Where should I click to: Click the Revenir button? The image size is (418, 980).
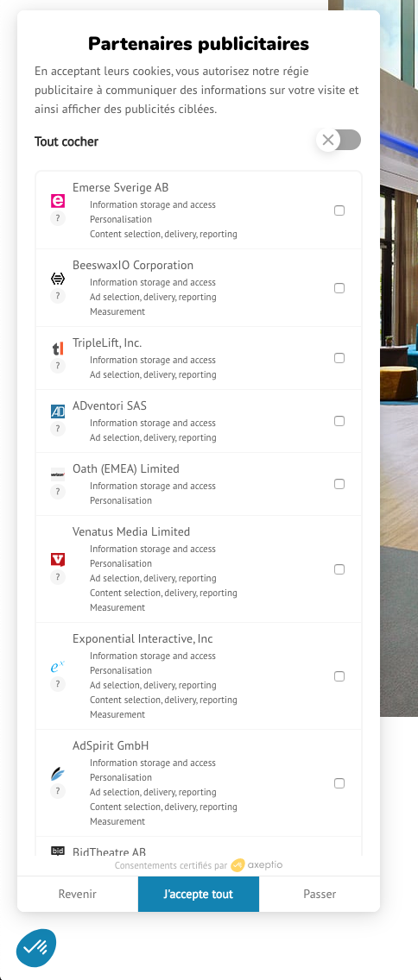tap(78, 895)
